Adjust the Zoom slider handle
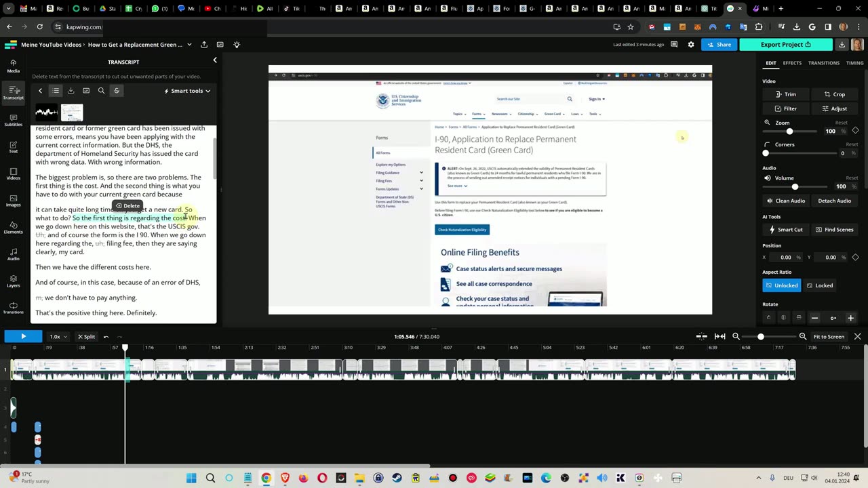The height and width of the screenshot is (488, 868). 789,131
